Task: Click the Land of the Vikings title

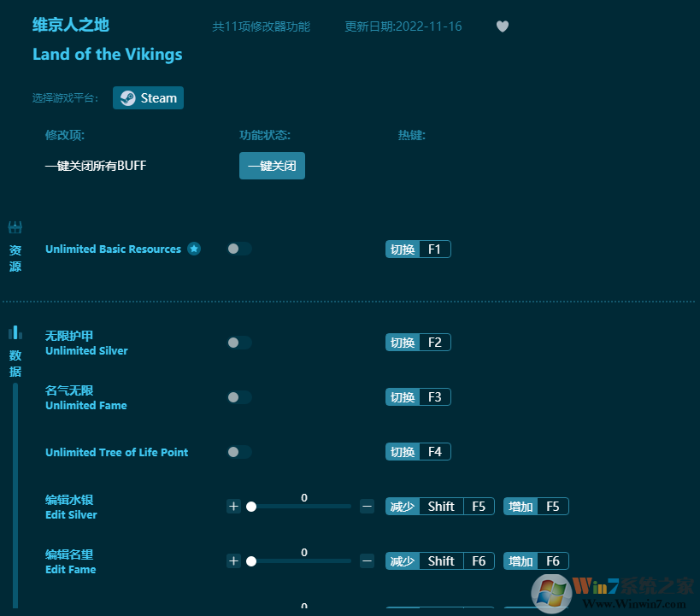Action: tap(108, 55)
